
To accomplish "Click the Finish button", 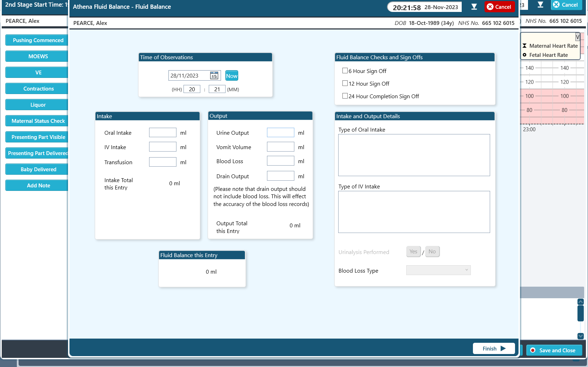I will coord(494,348).
